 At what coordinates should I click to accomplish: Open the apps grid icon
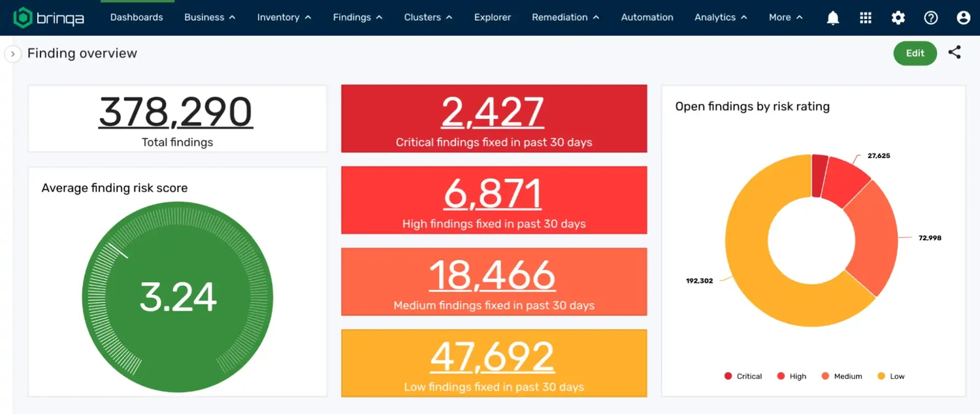866,18
